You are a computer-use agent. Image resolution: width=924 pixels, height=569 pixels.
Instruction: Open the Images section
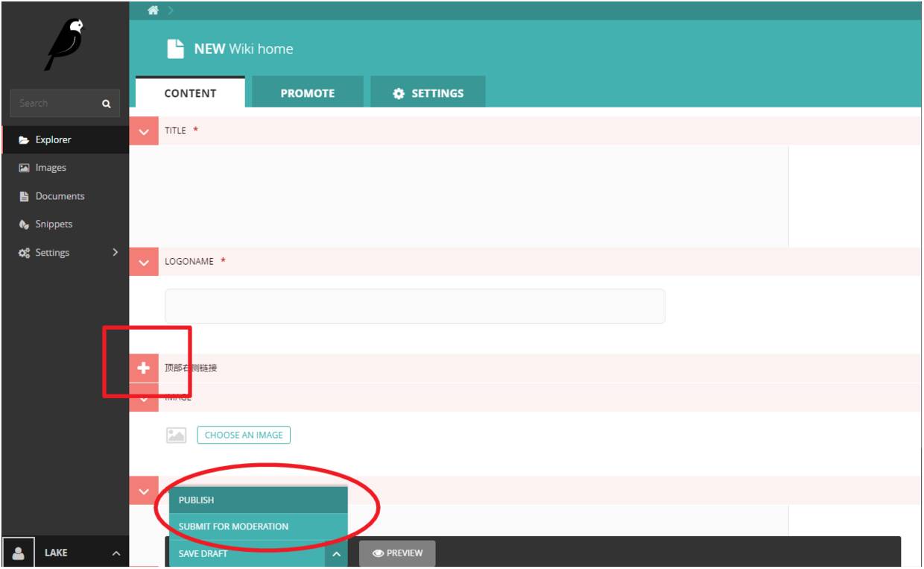click(x=66, y=168)
